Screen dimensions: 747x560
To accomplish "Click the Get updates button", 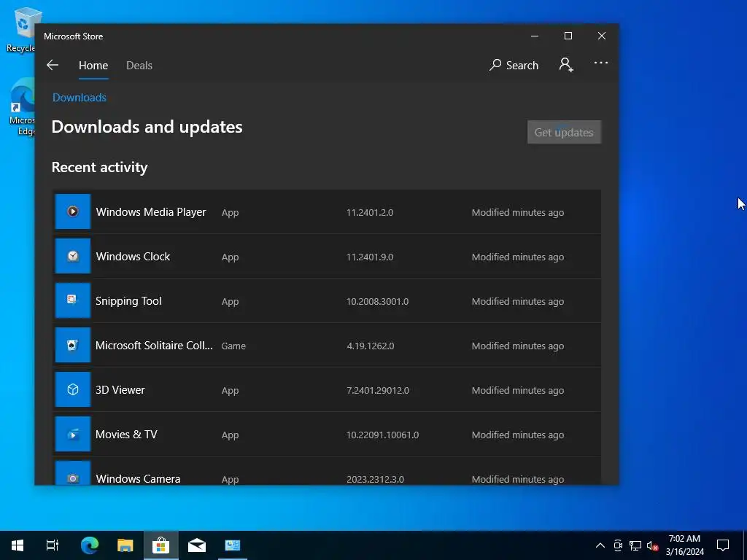I will pos(564,133).
